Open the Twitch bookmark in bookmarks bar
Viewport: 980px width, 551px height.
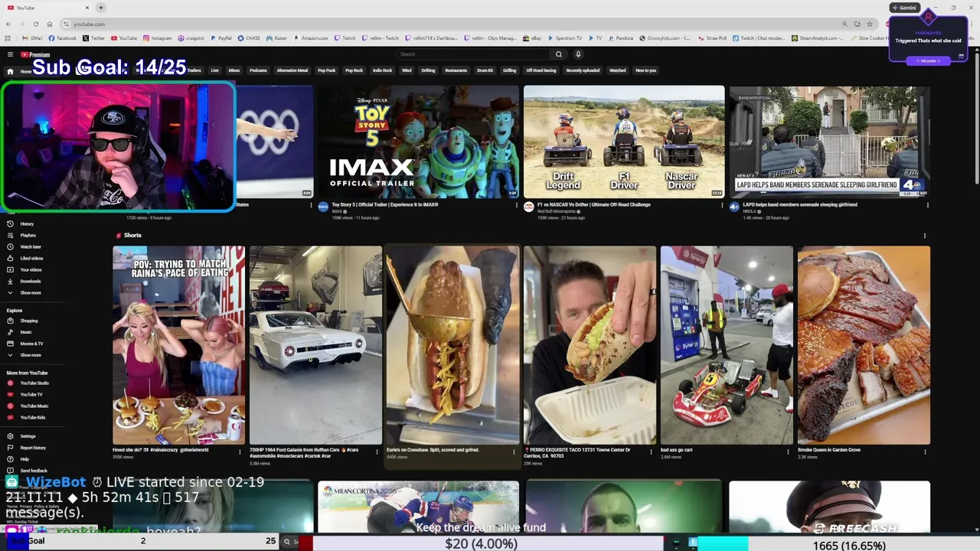[345, 37]
